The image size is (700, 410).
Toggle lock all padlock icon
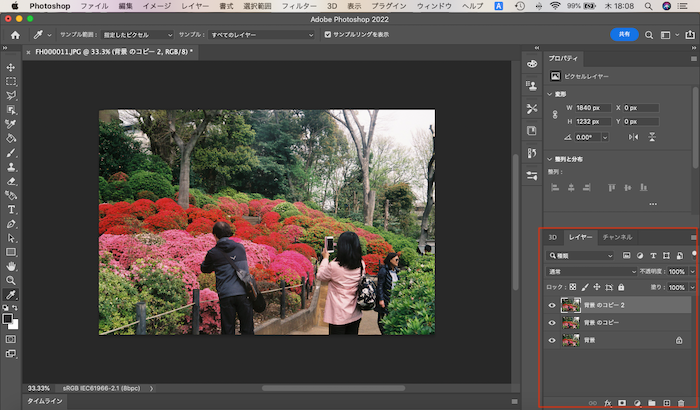coord(621,287)
